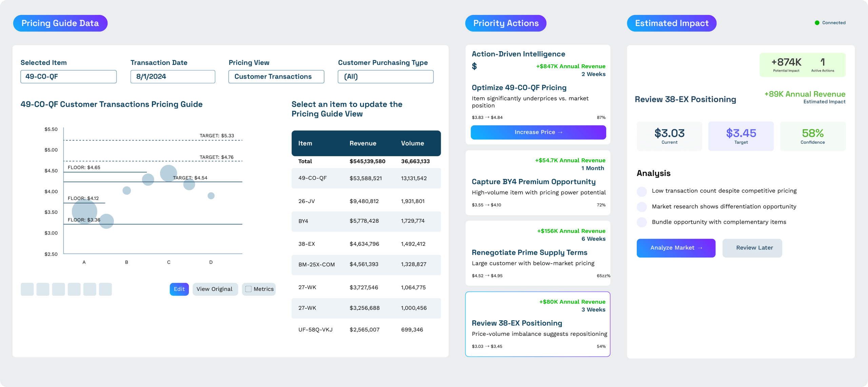Image resolution: width=868 pixels, height=387 pixels.
Task: Select the Estimated Impact tab header
Action: (671, 23)
